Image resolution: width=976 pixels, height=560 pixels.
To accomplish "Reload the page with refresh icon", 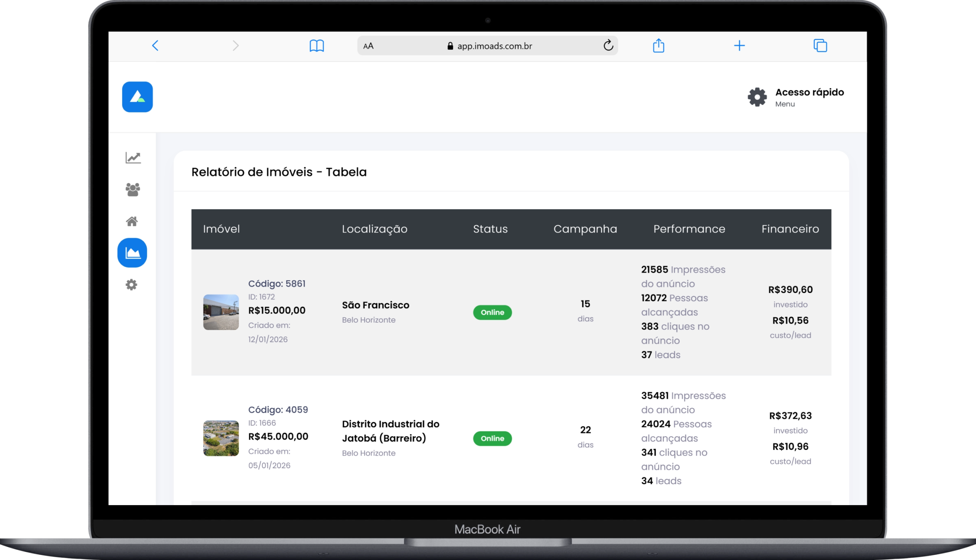I will pyautogui.click(x=608, y=45).
